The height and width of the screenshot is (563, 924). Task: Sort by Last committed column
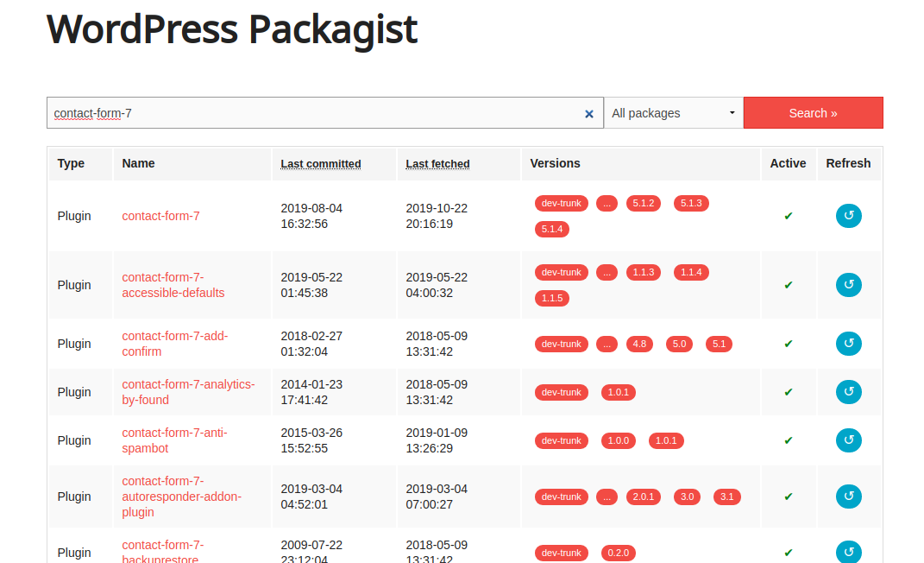click(321, 163)
